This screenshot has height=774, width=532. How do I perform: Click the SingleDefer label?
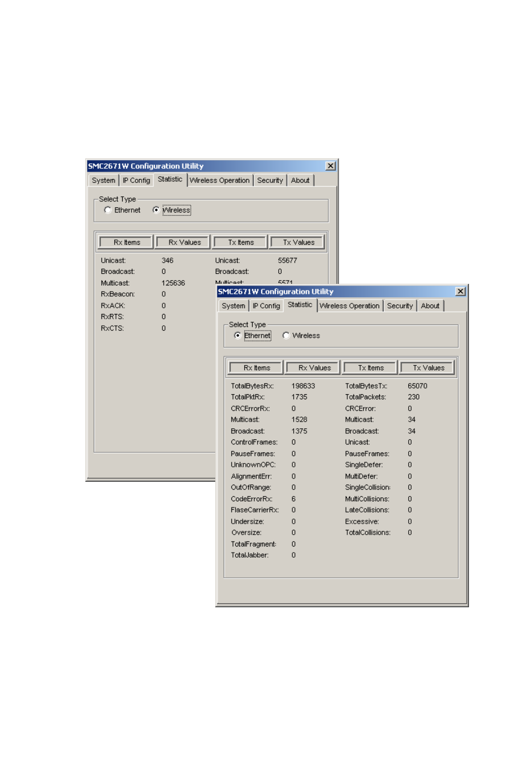coord(364,465)
